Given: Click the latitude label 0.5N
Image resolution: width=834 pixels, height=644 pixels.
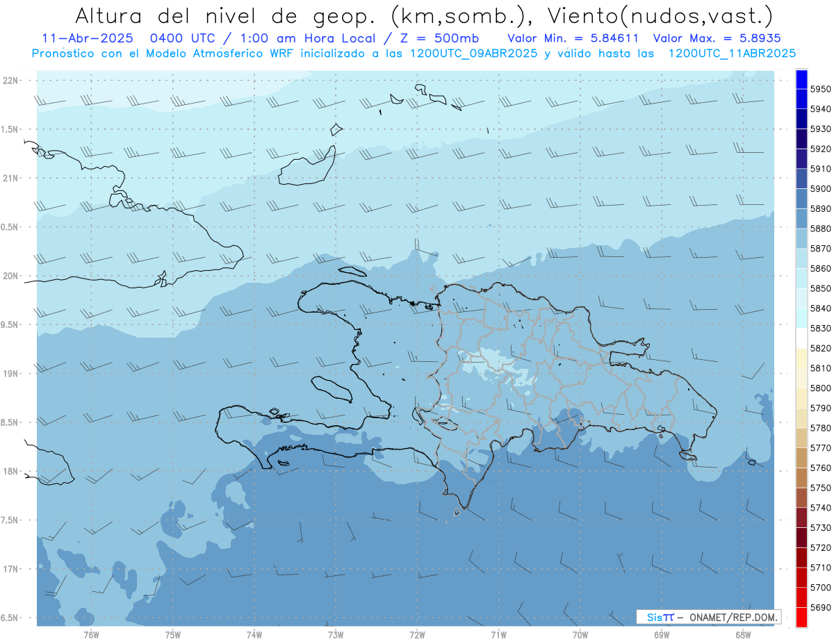Looking at the screenshot, I should tap(10, 227).
